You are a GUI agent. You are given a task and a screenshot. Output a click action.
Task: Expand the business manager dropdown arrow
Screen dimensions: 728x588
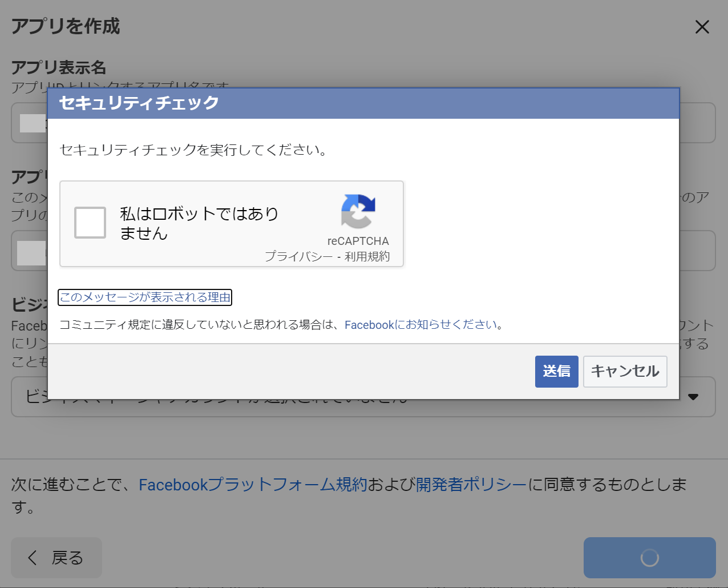click(x=693, y=397)
